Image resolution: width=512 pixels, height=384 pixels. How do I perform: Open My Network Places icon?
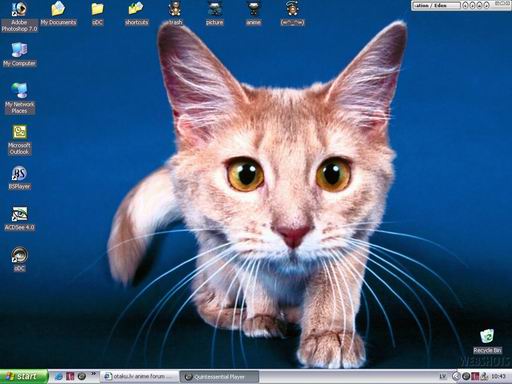[19, 98]
